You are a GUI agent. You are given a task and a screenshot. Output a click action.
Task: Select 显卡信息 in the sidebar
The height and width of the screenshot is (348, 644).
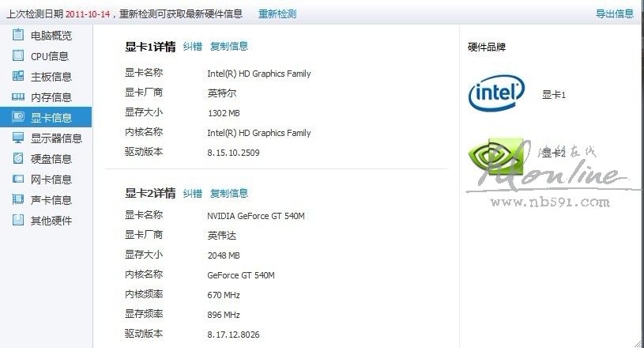pos(51,118)
